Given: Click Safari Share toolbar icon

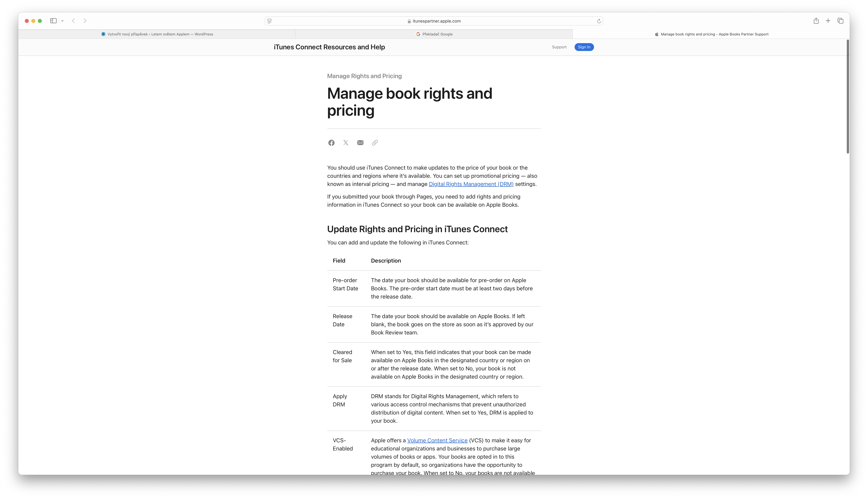Looking at the screenshot, I should 816,21.
